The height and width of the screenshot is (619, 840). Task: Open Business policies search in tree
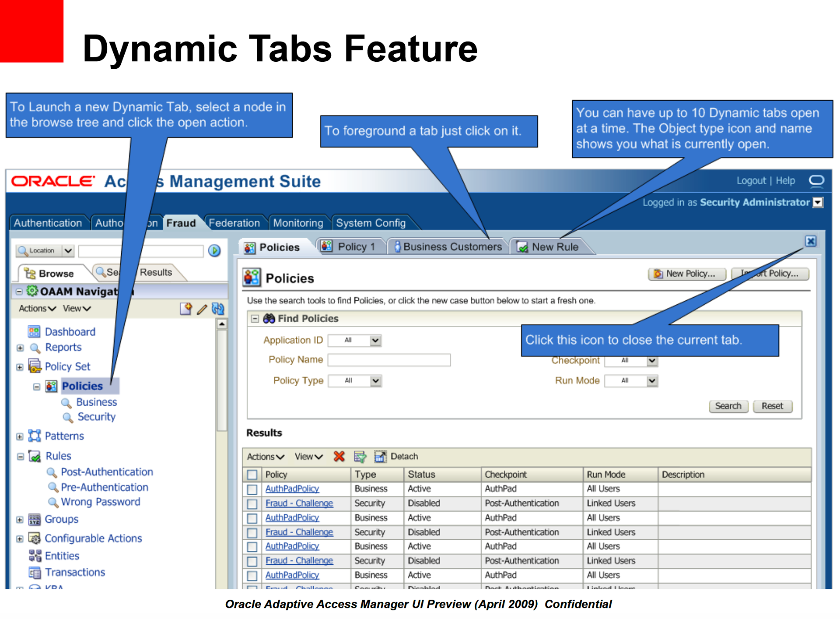[96, 402]
